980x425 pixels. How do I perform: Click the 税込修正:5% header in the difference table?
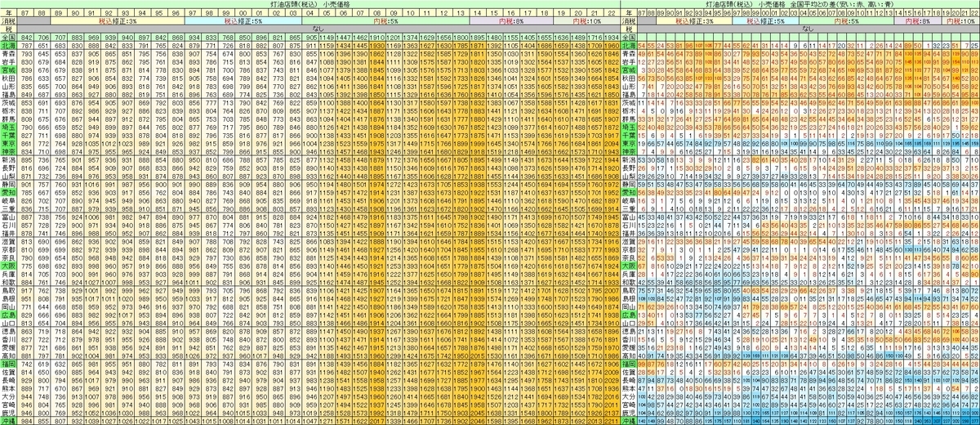pyautogui.click(x=765, y=20)
